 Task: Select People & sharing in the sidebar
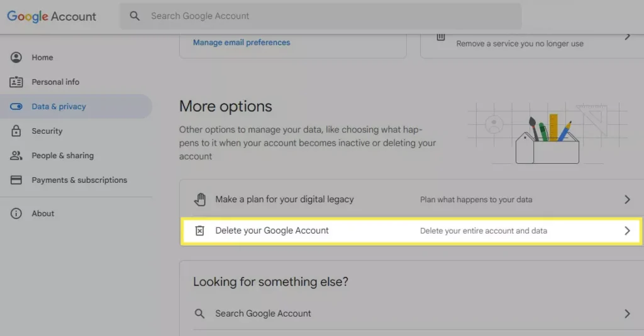click(x=62, y=156)
